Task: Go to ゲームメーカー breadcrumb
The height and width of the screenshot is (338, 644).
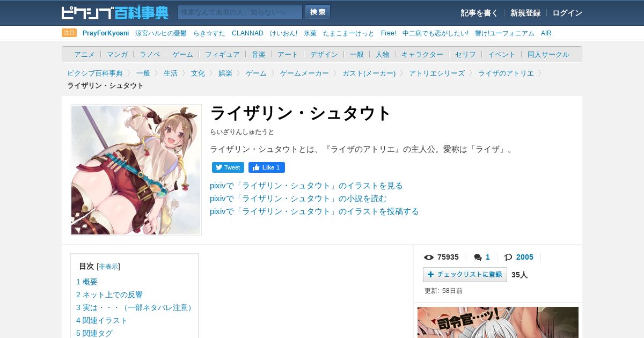Action: point(304,73)
